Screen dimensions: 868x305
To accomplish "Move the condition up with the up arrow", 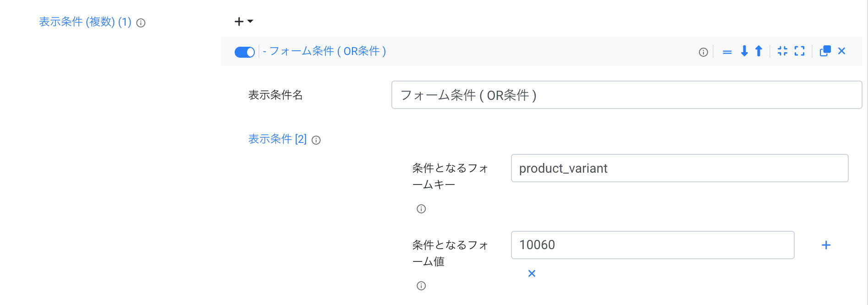I will (x=758, y=51).
